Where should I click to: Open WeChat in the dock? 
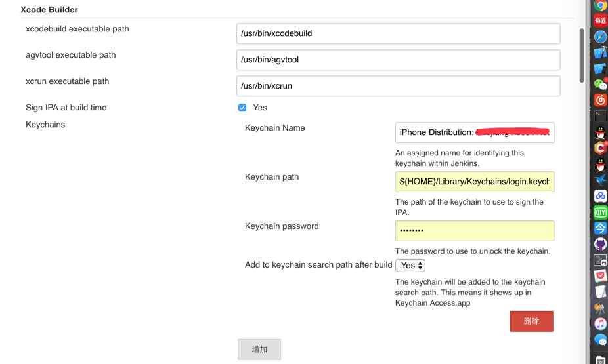[x=600, y=84]
